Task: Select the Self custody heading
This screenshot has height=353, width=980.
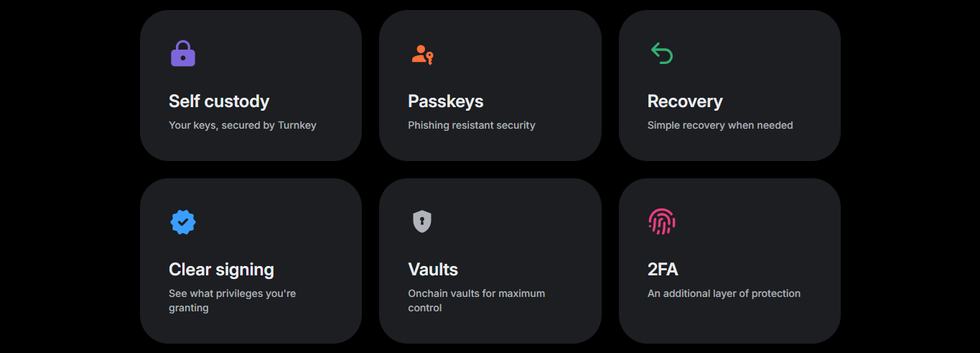Action: (x=219, y=101)
